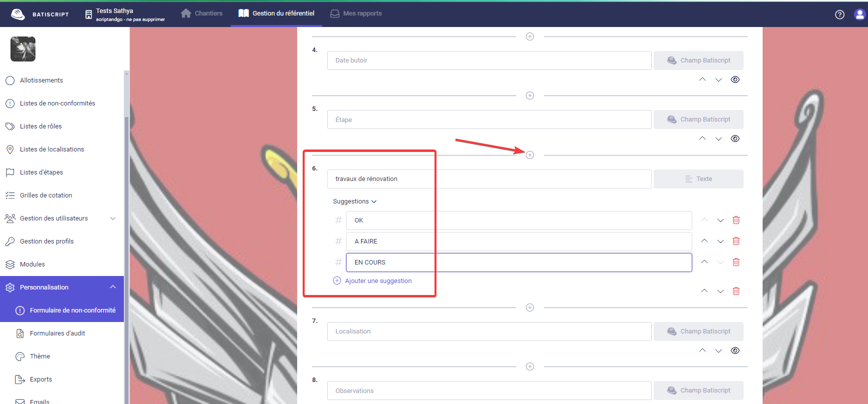Move OK suggestion down

721,220
